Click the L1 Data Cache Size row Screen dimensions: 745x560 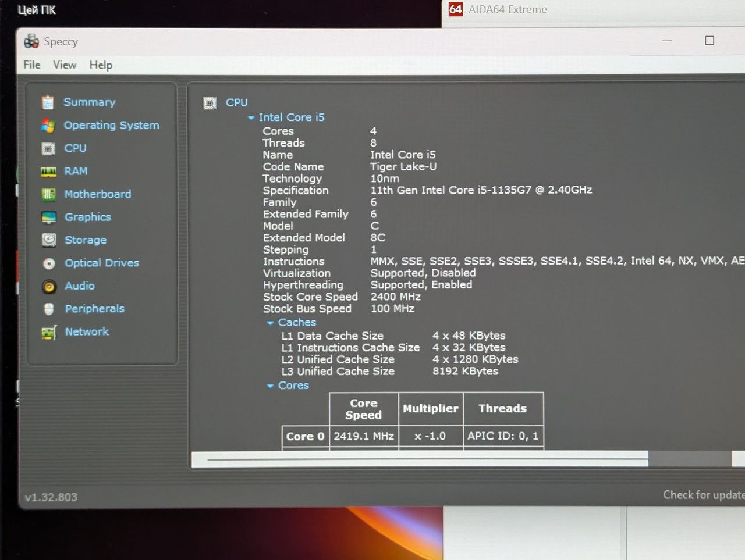click(393, 336)
